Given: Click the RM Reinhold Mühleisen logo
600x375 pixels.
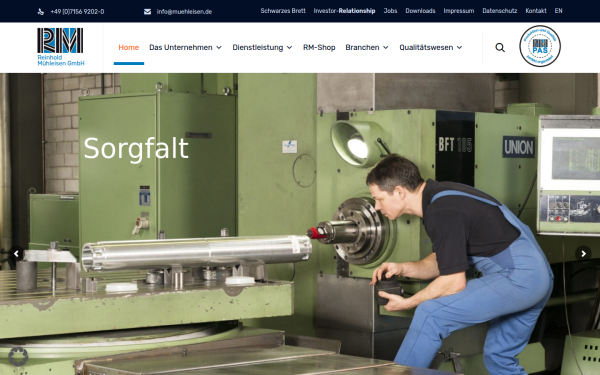Looking at the screenshot, I should [60, 47].
